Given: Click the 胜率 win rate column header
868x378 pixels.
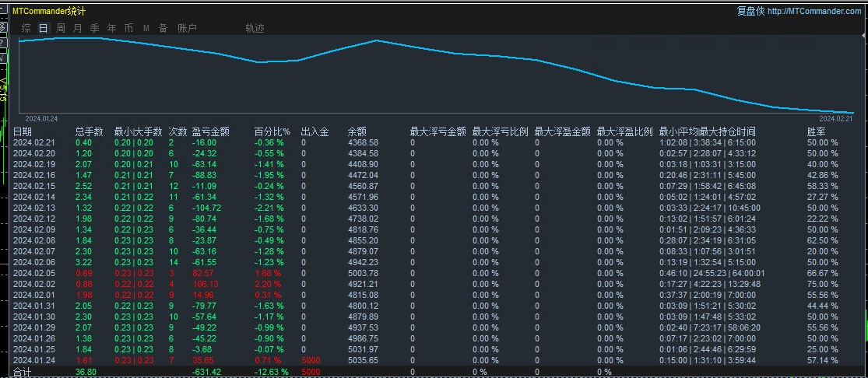Looking at the screenshot, I should 816,131.
